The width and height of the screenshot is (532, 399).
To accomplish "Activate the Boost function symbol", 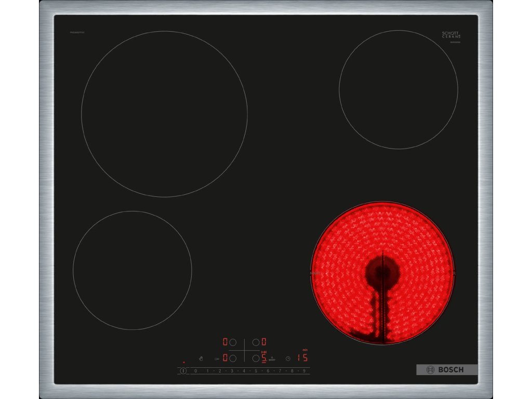I will [272, 358].
